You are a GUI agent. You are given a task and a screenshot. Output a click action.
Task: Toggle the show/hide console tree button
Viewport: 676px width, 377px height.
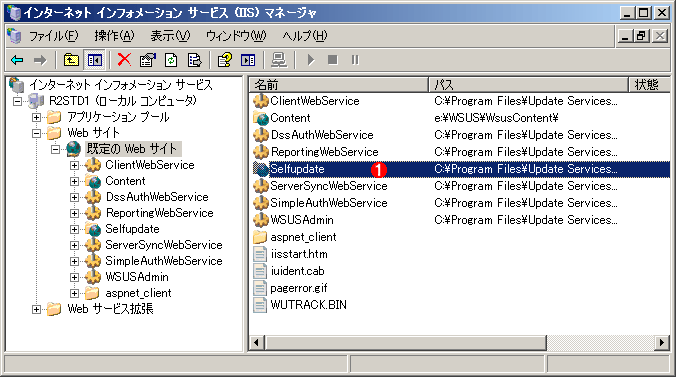coord(94,60)
